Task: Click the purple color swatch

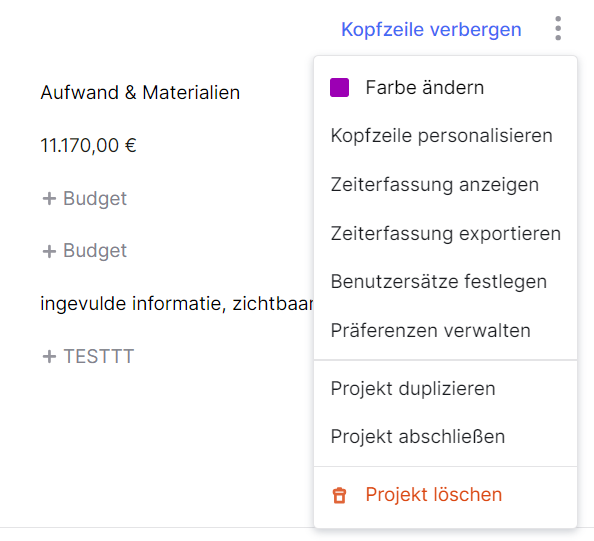Action: (x=339, y=88)
